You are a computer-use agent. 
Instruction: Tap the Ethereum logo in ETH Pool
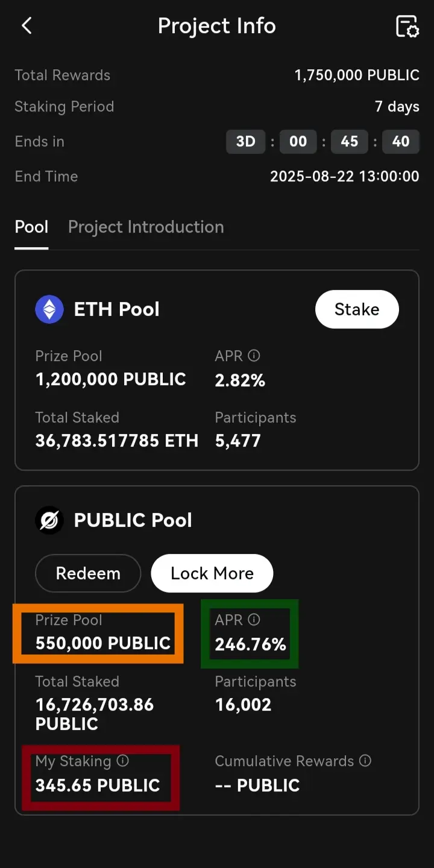point(49,309)
